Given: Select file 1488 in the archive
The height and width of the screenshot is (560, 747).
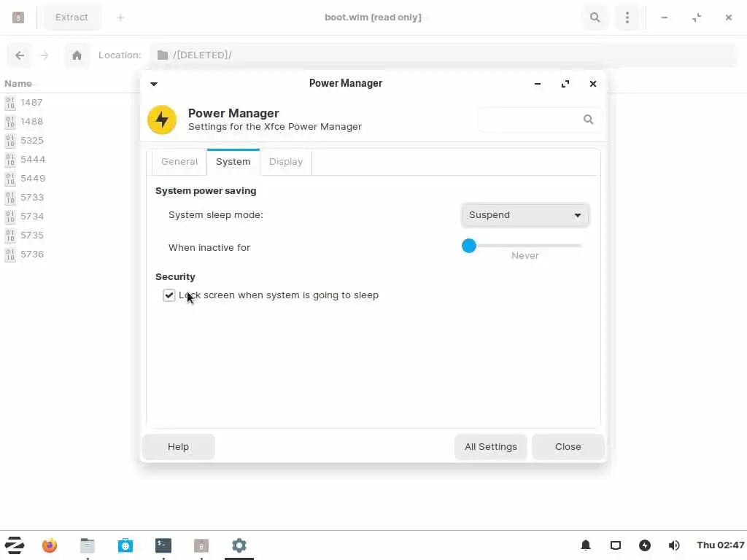Looking at the screenshot, I should pos(31,122).
